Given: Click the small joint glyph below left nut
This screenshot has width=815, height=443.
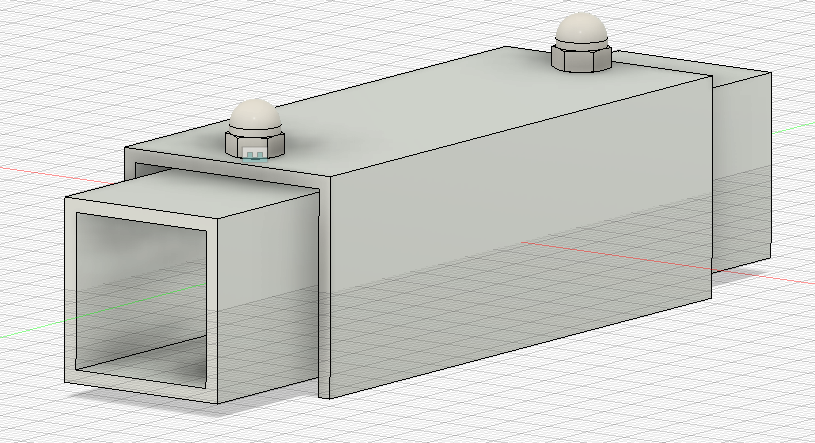Looking at the screenshot, I should (255, 155).
